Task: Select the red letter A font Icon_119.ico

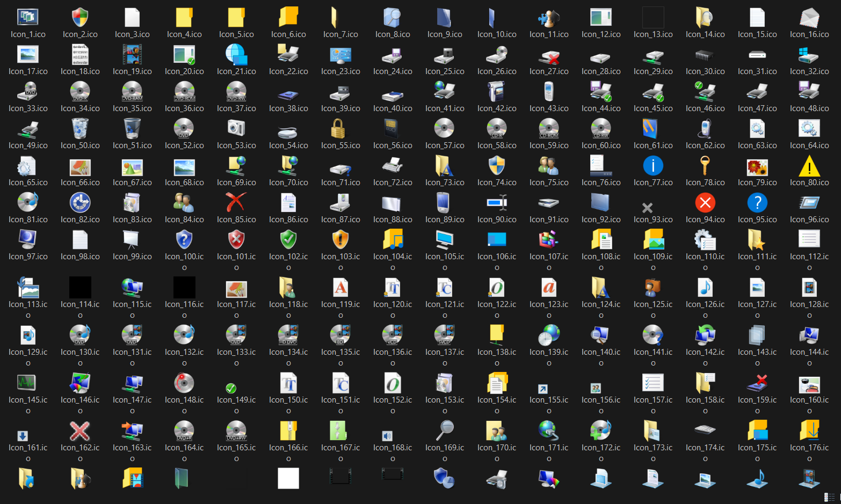Action: pos(340,288)
